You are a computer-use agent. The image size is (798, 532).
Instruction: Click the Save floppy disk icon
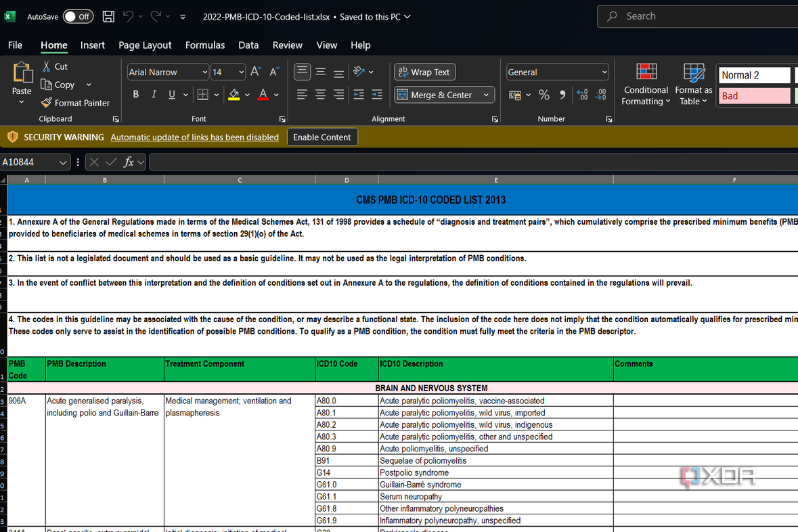click(x=108, y=16)
